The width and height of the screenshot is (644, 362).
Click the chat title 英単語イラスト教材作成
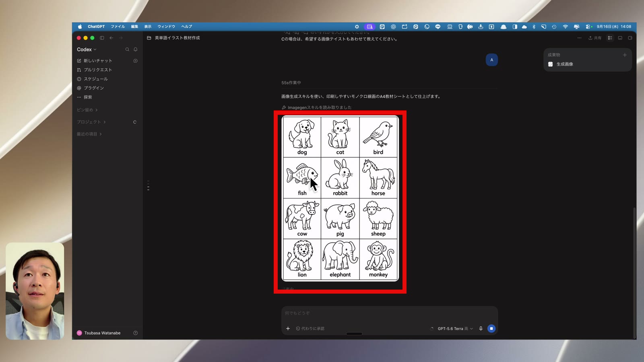pos(178,38)
